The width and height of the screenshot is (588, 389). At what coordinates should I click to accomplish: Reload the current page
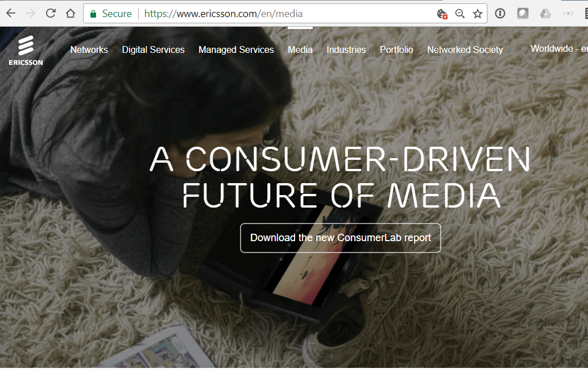click(51, 13)
